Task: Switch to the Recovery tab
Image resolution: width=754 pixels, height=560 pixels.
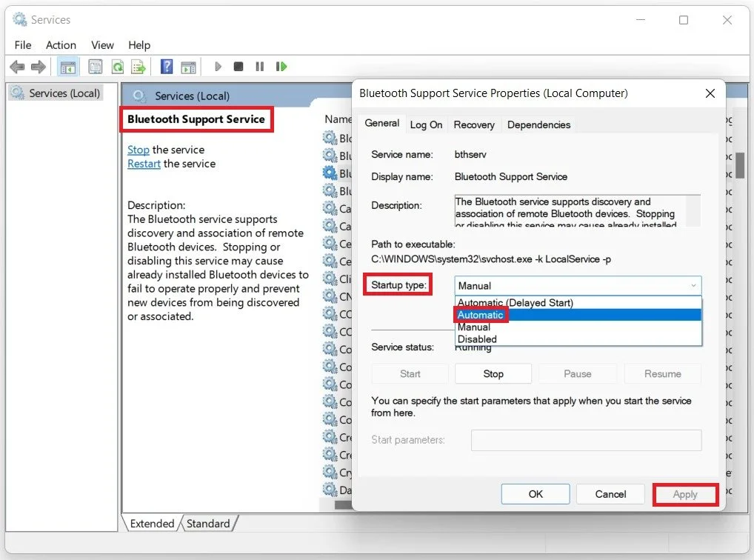Action: point(473,124)
